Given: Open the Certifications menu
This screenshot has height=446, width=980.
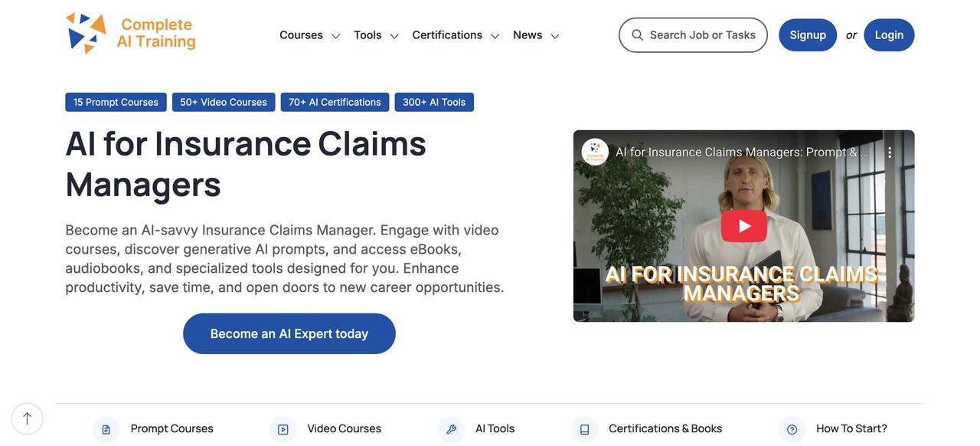Looking at the screenshot, I should pos(447,35).
